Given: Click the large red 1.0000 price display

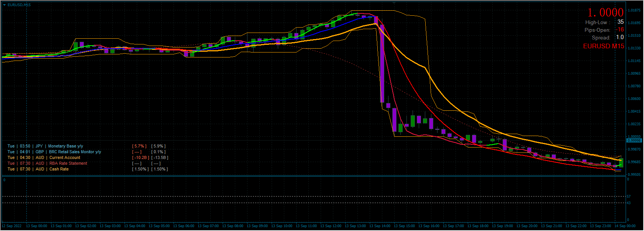Looking at the screenshot, I should (605, 13).
